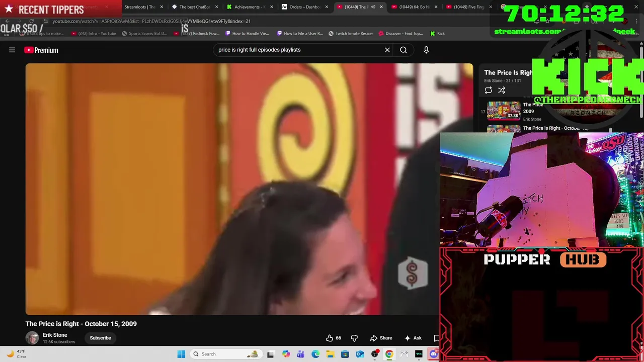
Task: Open (342) Intro - YouTube bookmark
Action: (x=94, y=33)
